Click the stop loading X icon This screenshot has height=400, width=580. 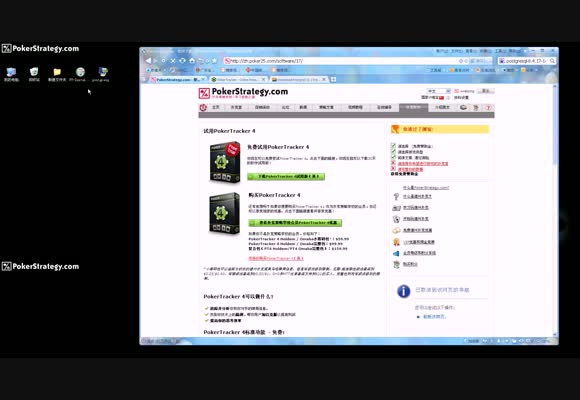173,61
